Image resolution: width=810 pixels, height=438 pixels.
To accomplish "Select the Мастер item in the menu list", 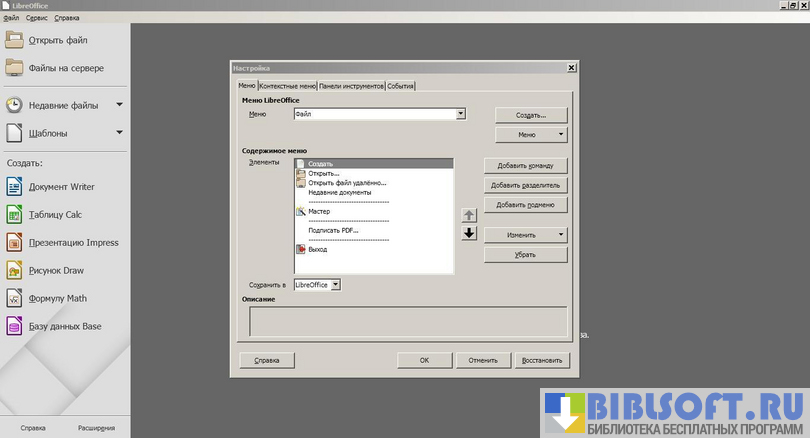I will [x=319, y=212].
